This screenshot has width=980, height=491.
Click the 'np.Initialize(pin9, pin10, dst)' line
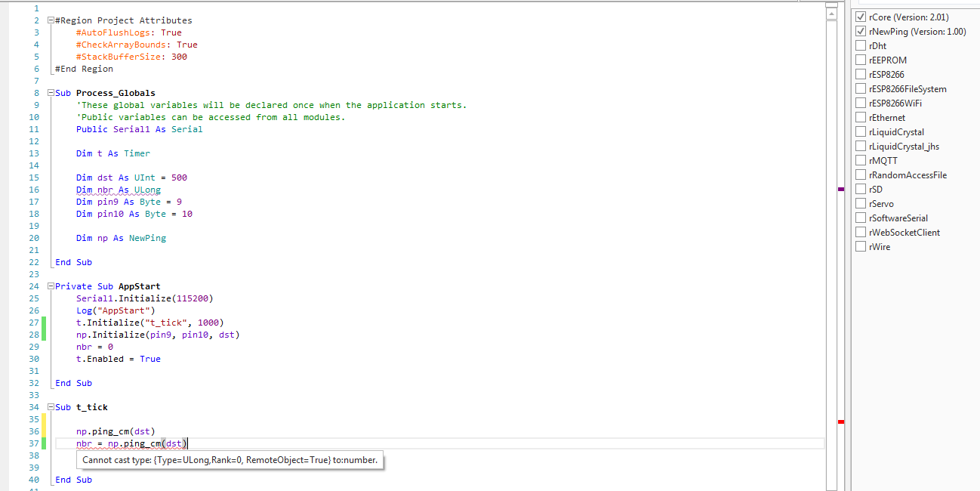(x=158, y=335)
